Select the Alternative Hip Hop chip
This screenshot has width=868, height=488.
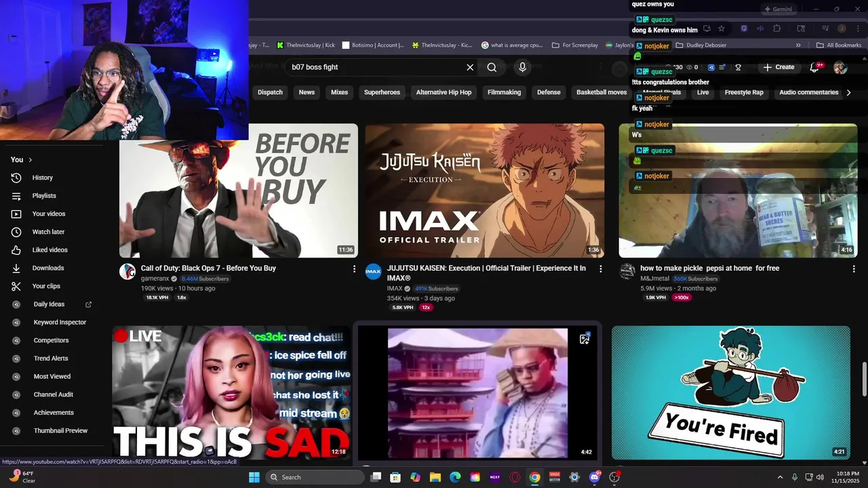pyautogui.click(x=443, y=92)
